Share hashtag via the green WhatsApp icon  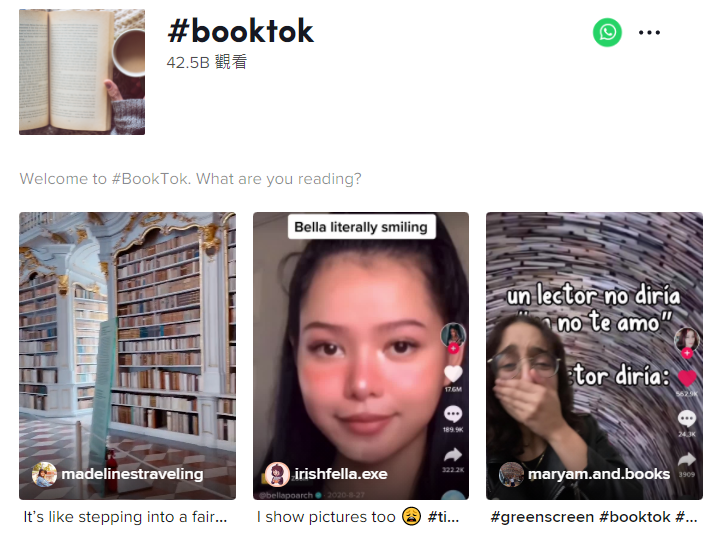pos(607,32)
